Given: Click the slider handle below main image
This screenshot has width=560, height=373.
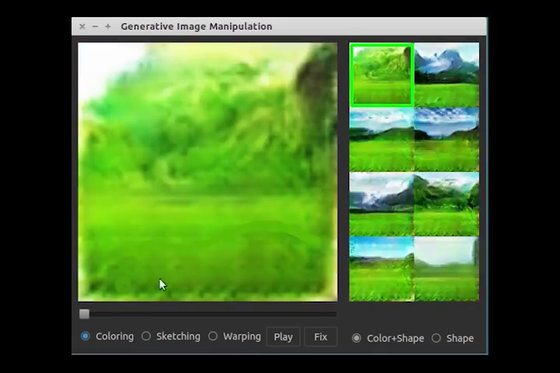Looking at the screenshot, I should [x=84, y=314].
